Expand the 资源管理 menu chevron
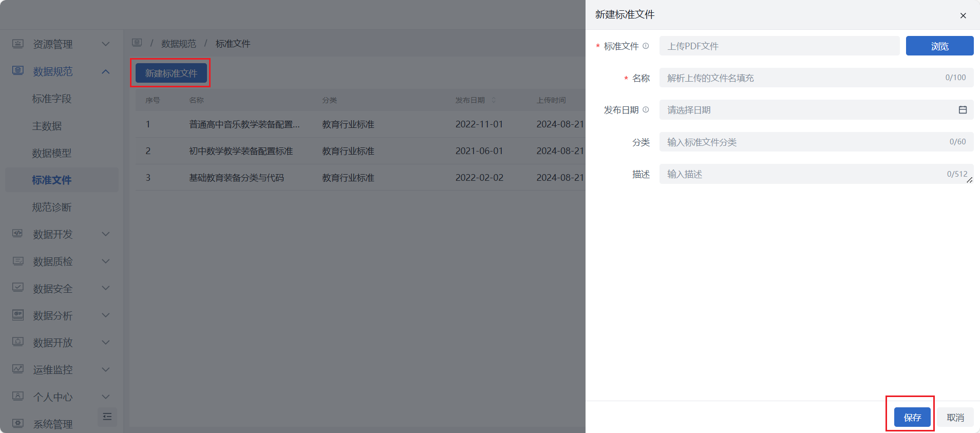 tap(106, 44)
